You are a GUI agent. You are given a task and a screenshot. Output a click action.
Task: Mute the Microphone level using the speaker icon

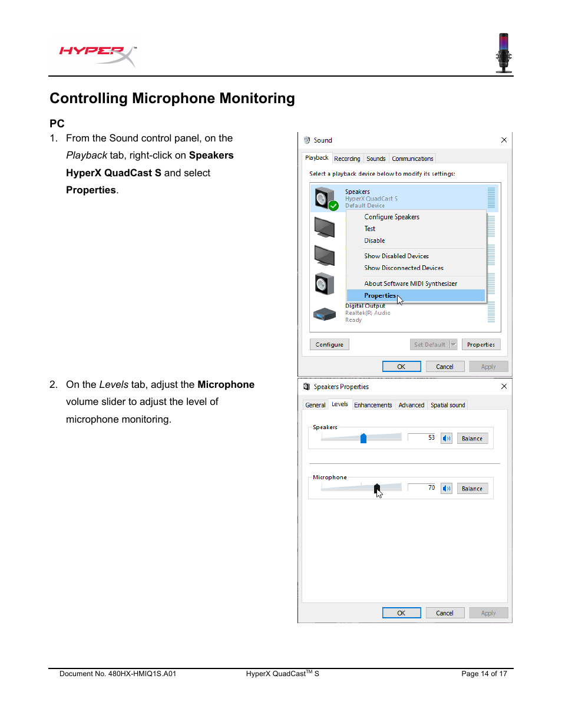click(447, 488)
